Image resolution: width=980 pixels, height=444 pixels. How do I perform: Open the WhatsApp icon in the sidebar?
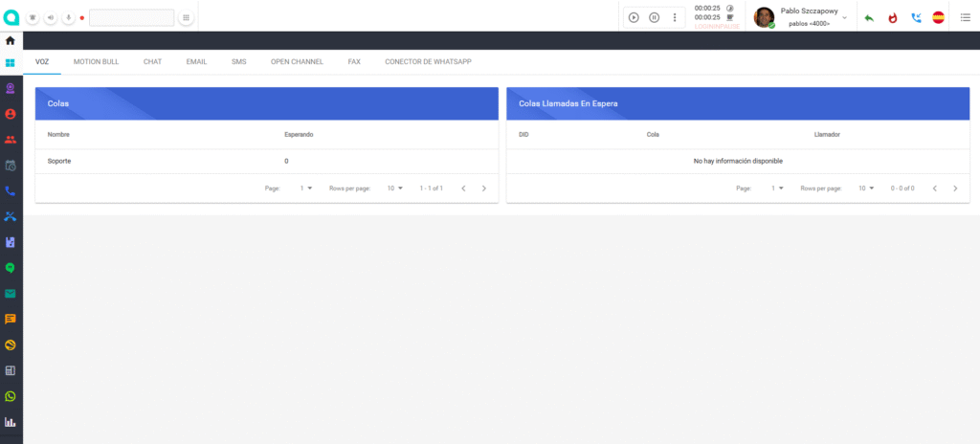pos(11,396)
